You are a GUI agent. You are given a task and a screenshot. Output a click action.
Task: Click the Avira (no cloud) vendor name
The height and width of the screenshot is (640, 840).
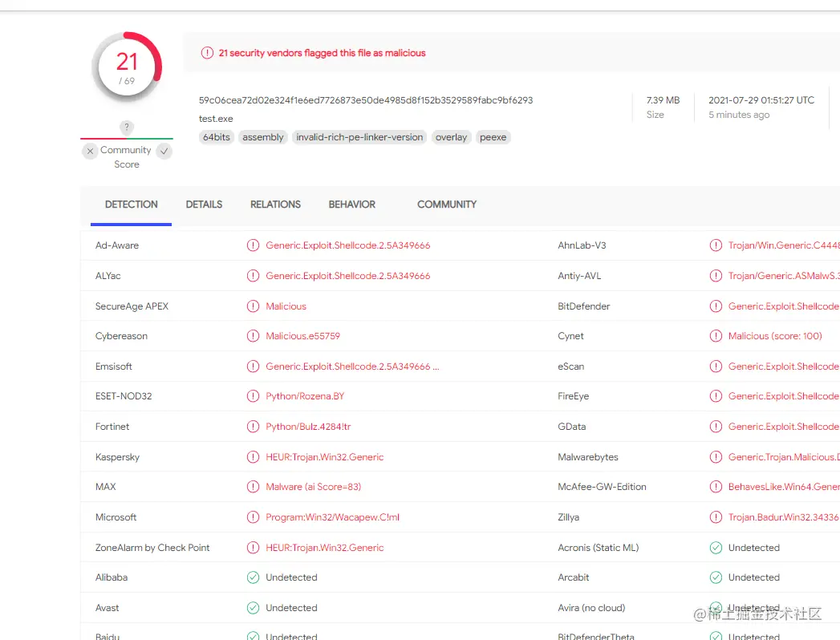click(591, 608)
